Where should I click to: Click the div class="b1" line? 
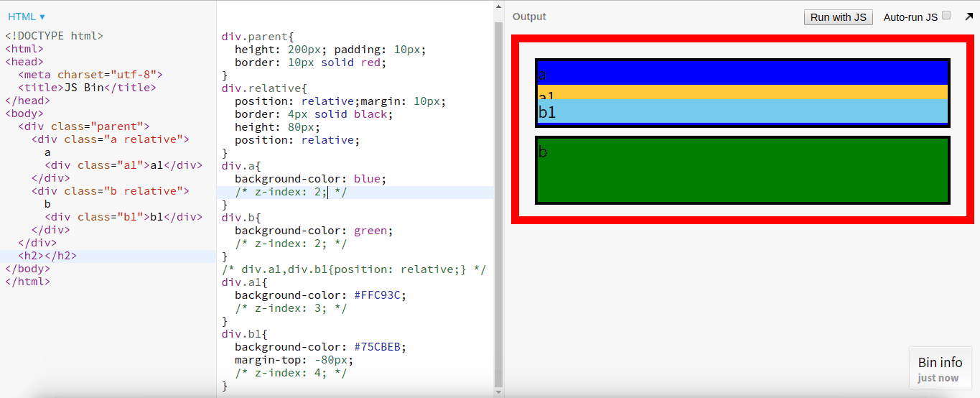point(123,217)
